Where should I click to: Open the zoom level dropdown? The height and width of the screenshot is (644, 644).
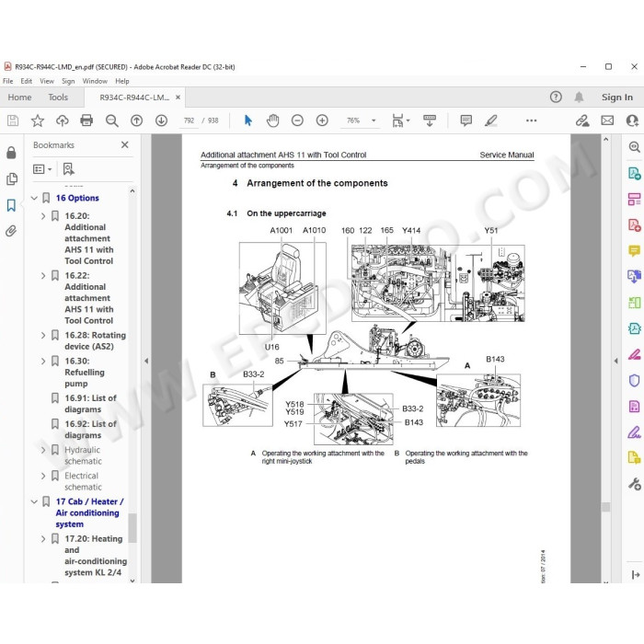tap(374, 121)
